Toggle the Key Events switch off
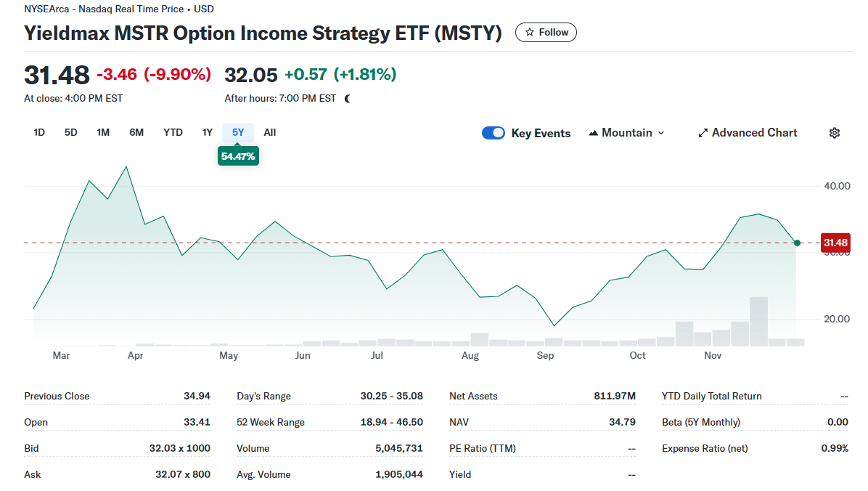868x491 pixels. point(494,133)
